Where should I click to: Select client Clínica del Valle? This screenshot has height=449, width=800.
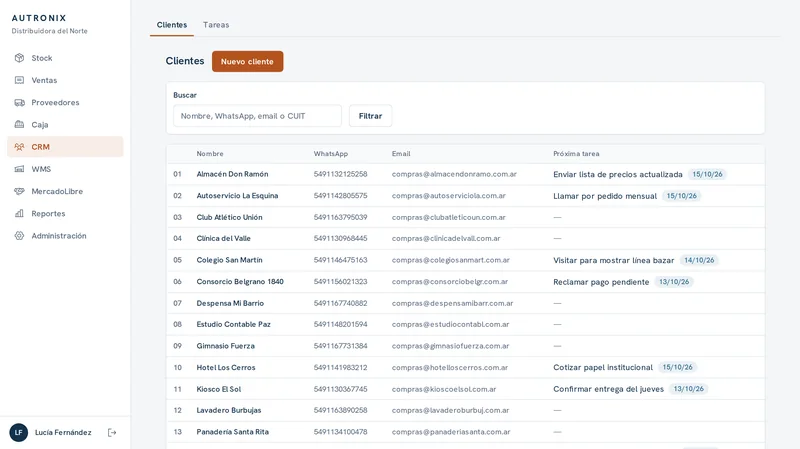point(223,238)
